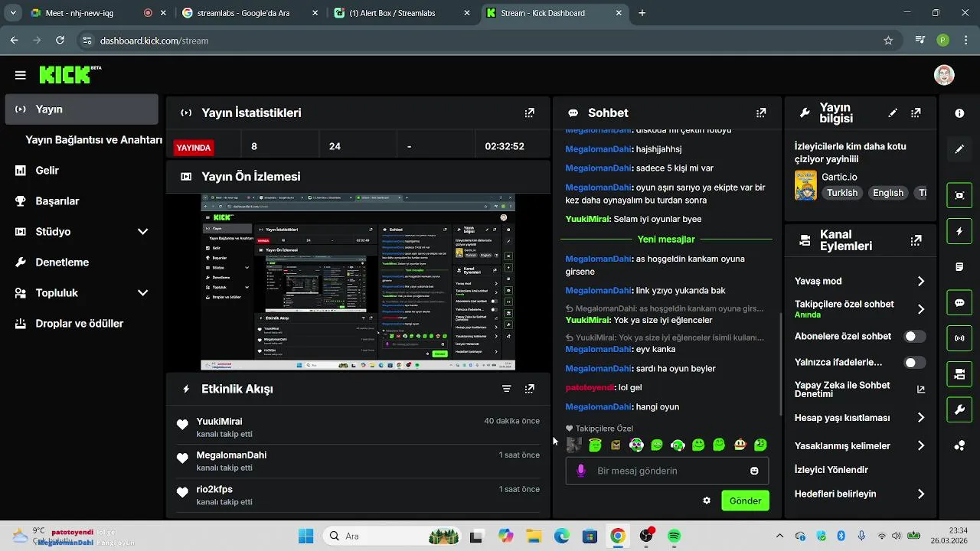
Task: Click the YuukiMirai follow event
Action: (358, 427)
